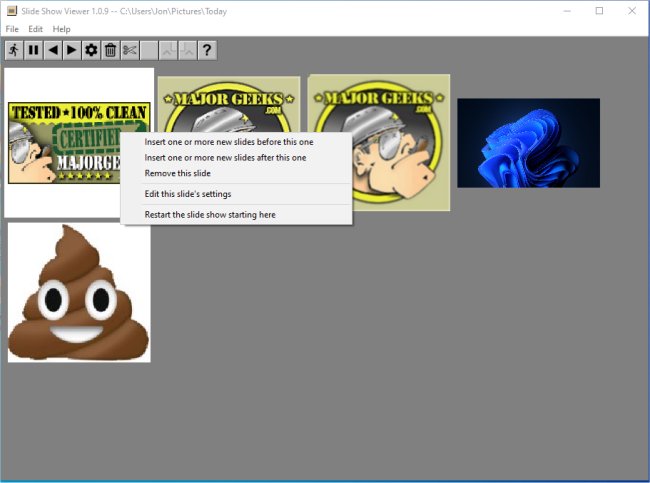Select Remove this slide
650x483 pixels.
pyautogui.click(x=236, y=173)
